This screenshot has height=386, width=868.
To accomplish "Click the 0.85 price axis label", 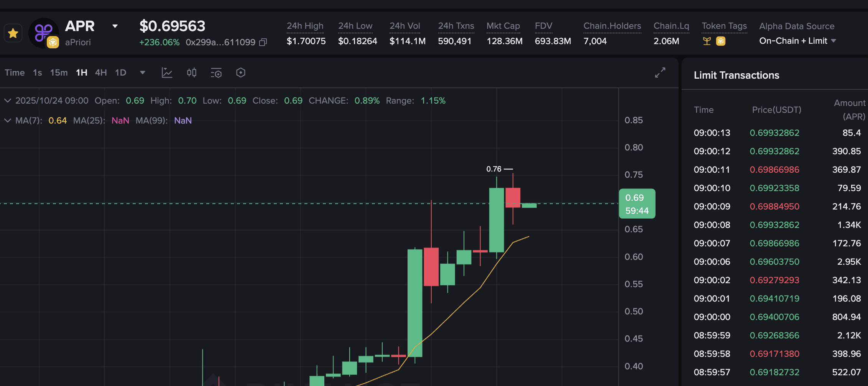I will tap(634, 120).
